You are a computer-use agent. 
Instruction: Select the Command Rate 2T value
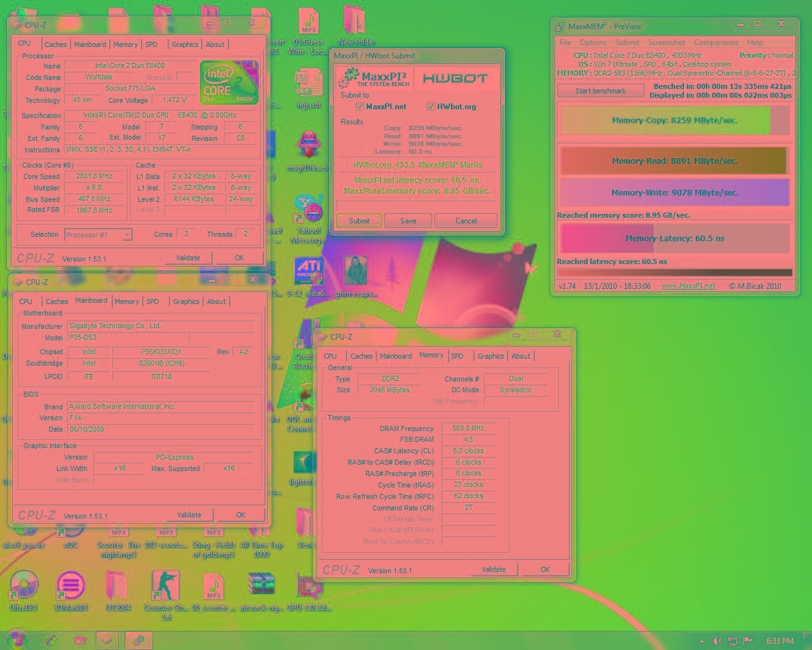468,508
